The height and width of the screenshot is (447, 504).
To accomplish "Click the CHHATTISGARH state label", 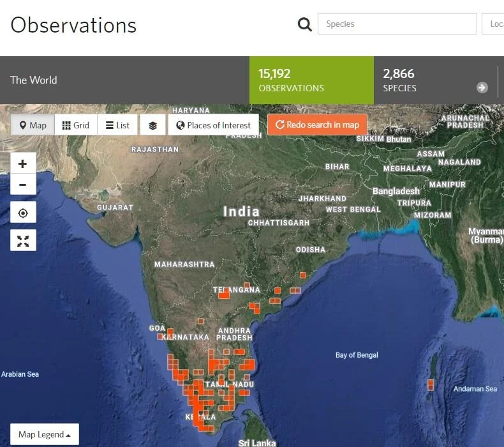I will tap(278, 223).
